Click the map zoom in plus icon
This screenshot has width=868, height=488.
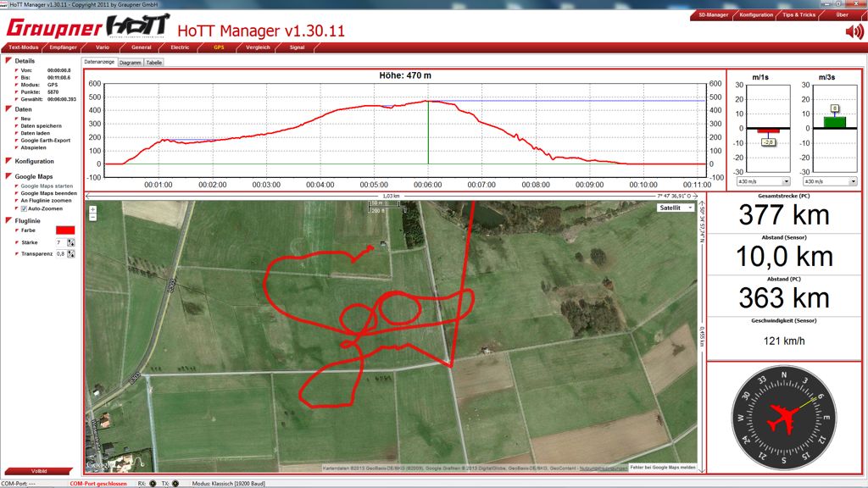point(92,209)
